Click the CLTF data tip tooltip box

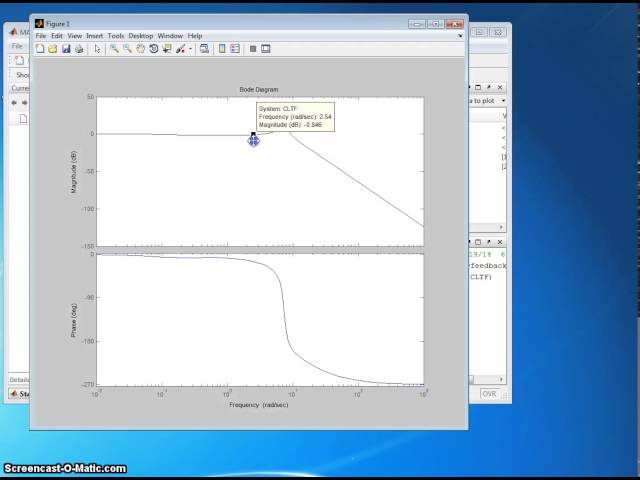tap(296, 117)
